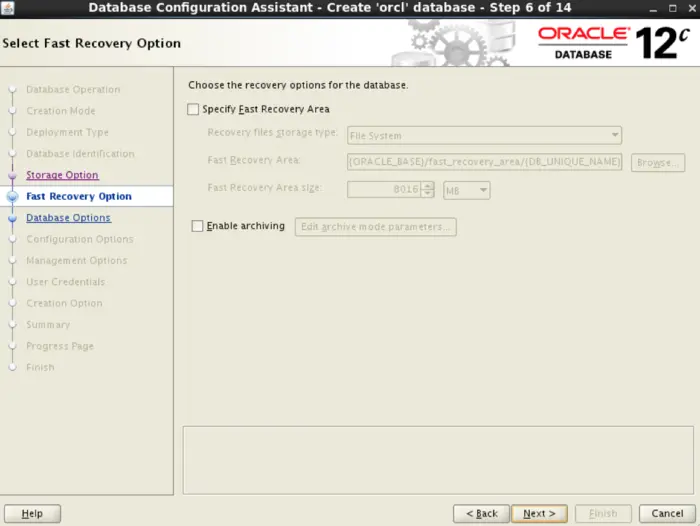Image resolution: width=700 pixels, height=526 pixels.
Task: Click the Finish step label in sidebar
Action: pyautogui.click(x=40, y=367)
